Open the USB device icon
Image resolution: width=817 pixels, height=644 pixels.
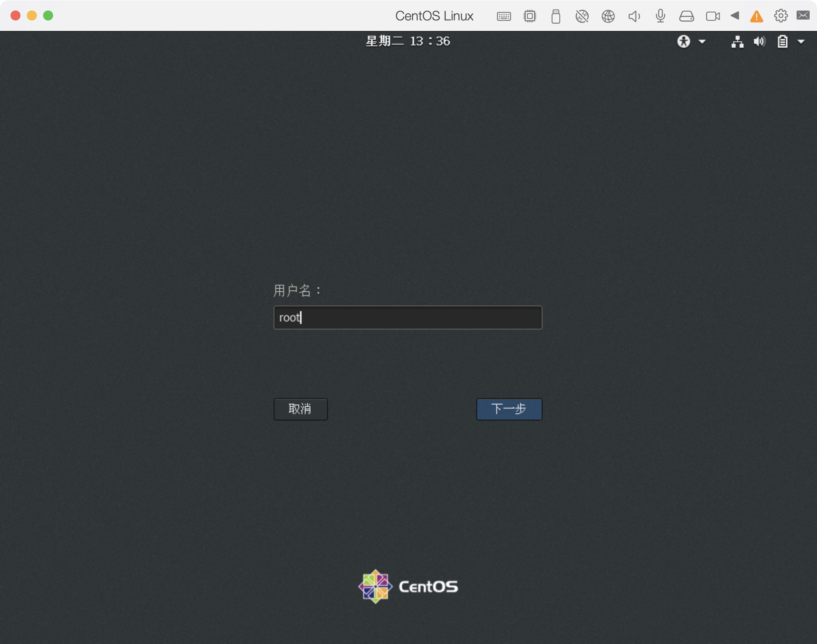556,16
